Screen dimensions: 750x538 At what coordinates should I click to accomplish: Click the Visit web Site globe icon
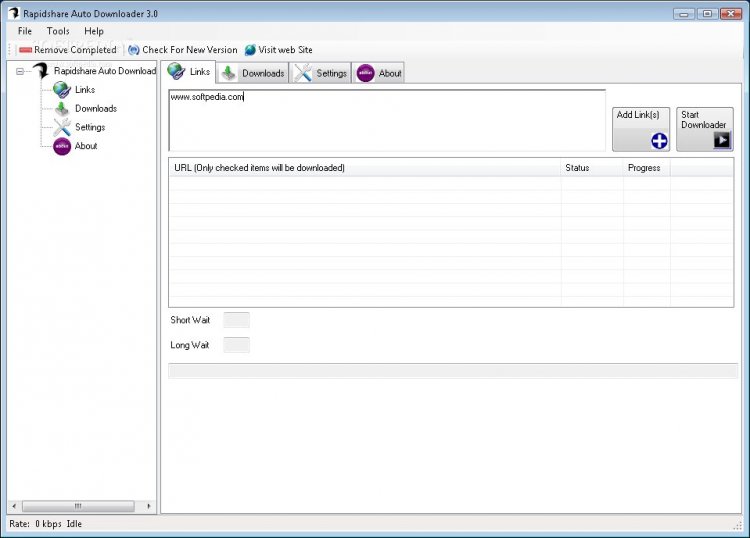(250, 50)
